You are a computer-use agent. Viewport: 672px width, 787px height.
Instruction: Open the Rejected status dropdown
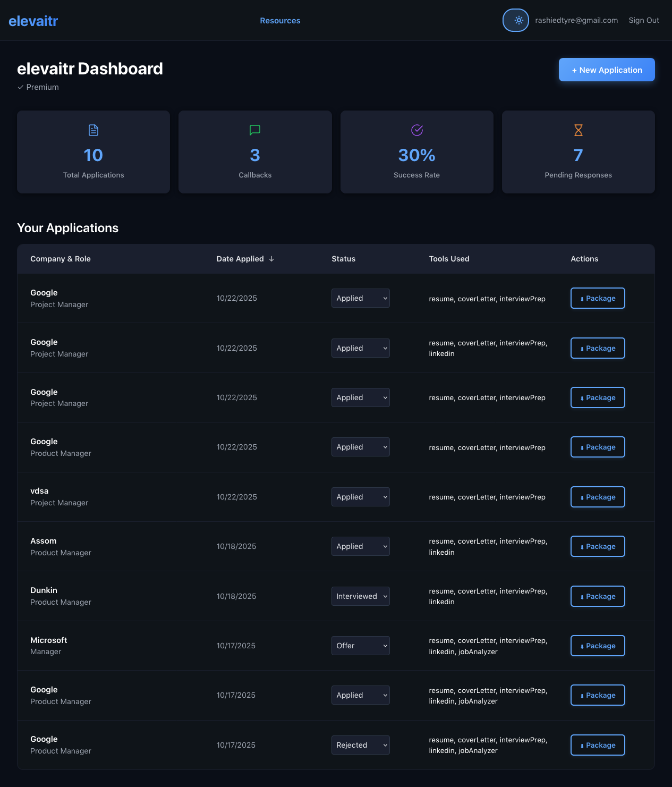click(x=360, y=745)
